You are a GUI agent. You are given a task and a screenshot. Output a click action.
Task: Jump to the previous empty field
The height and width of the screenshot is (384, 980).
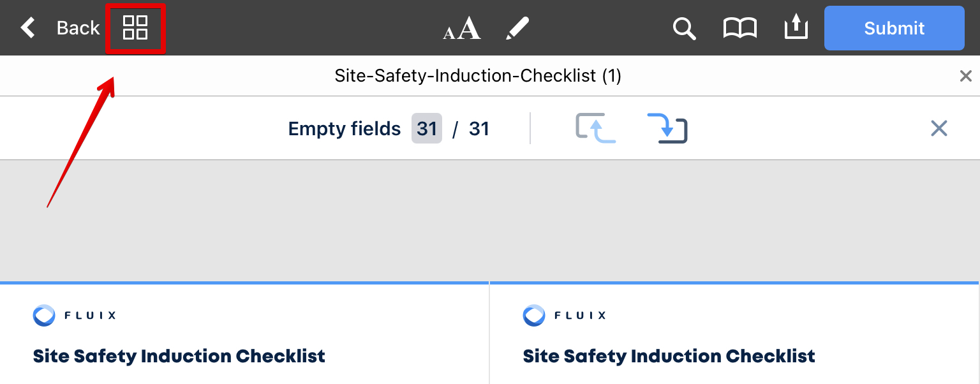click(x=595, y=128)
